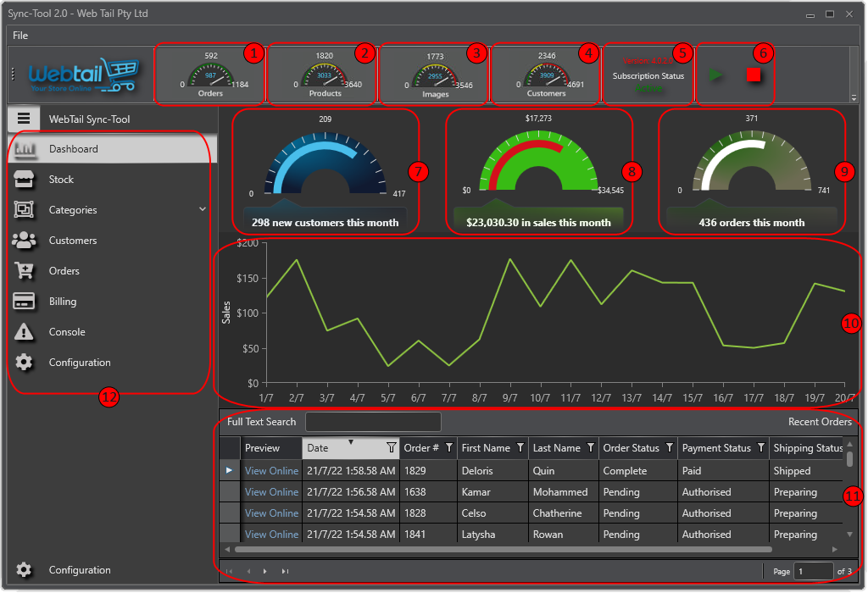Click the bottom Configuration gear icon
The height and width of the screenshot is (593, 868).
coord(24,570)
